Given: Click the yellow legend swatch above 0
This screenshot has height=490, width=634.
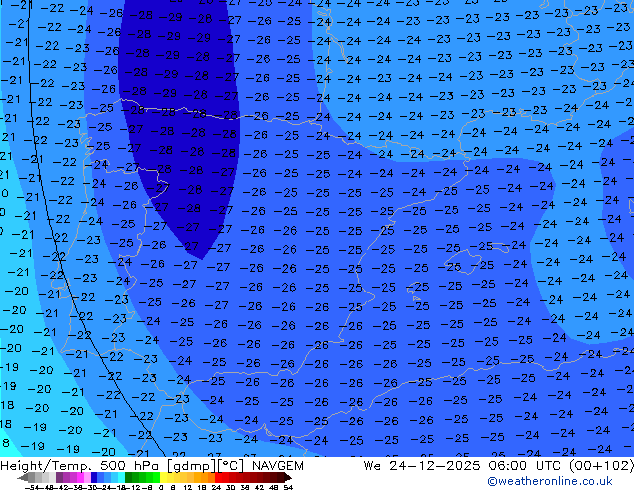Looking at the screenshot, I should point(163,478).
